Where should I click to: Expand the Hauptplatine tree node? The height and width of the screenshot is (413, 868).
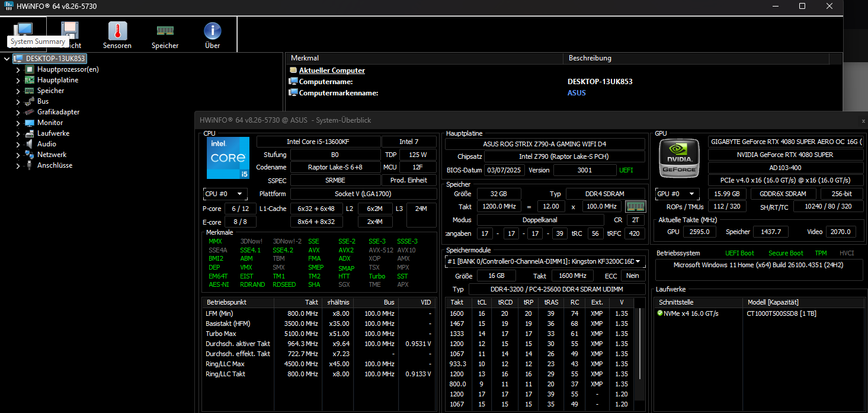(x=18, y=80)
